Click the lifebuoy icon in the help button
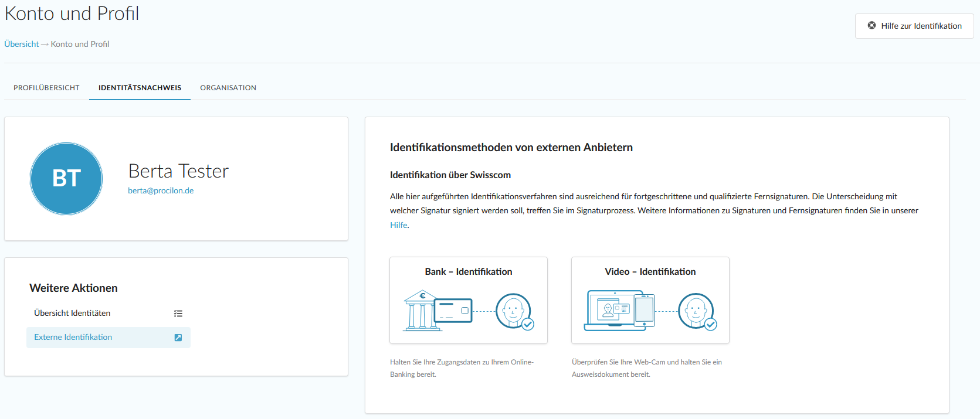 pyautogui.click(x=872, y=26)
